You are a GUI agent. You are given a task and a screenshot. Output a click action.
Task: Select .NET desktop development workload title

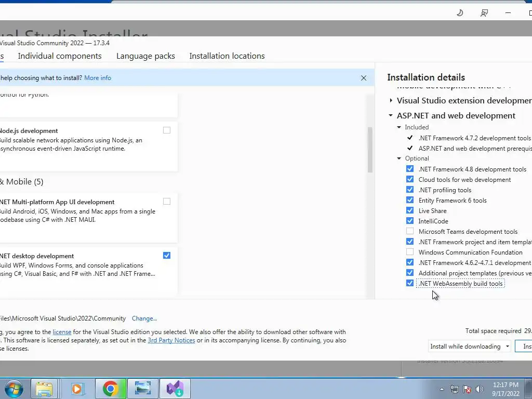[37, 256]
